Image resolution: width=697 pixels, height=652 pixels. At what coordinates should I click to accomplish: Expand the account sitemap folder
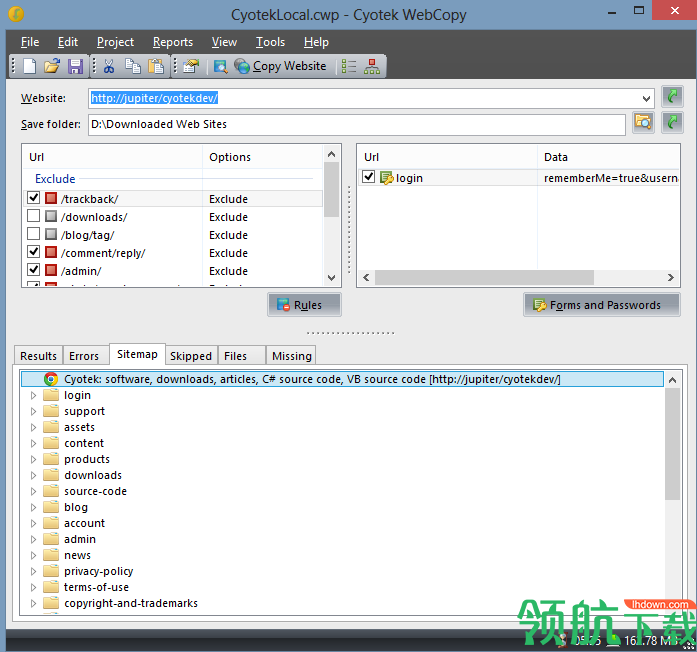33,523
